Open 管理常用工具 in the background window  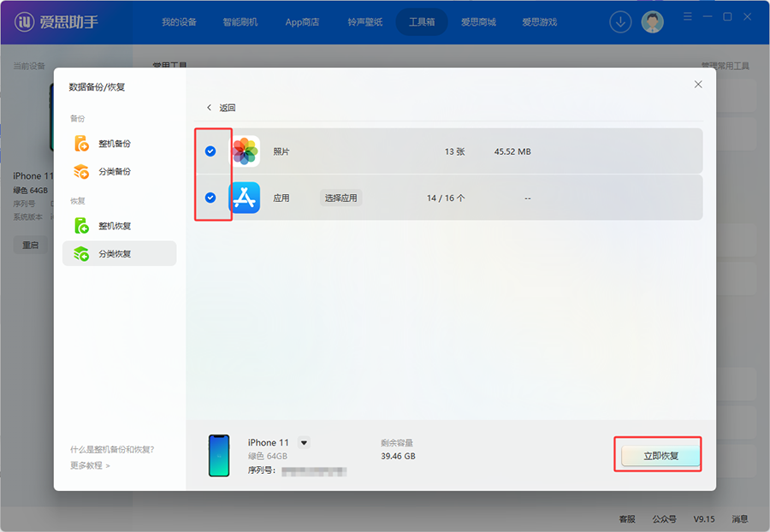[x=726, y=66]
